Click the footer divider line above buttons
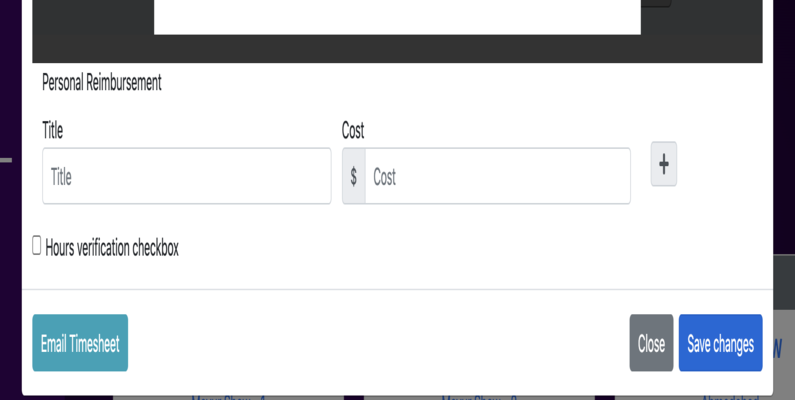795x400 pixels. 398,289
